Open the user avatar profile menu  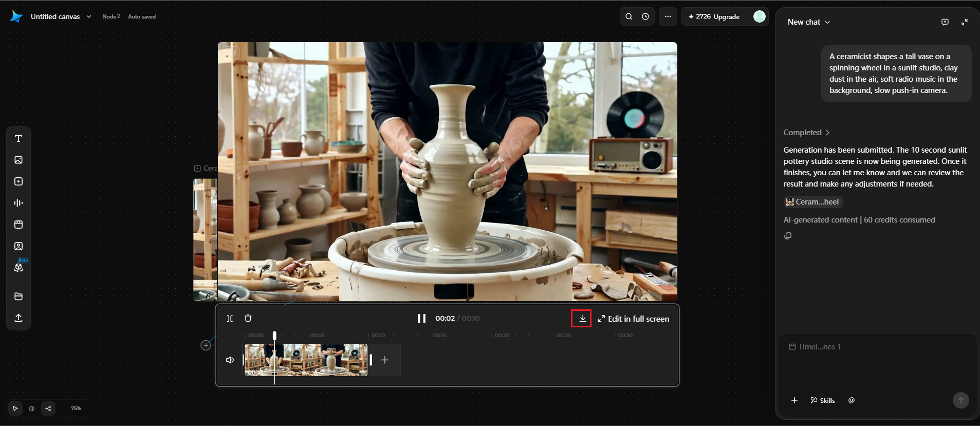point(760,16)
